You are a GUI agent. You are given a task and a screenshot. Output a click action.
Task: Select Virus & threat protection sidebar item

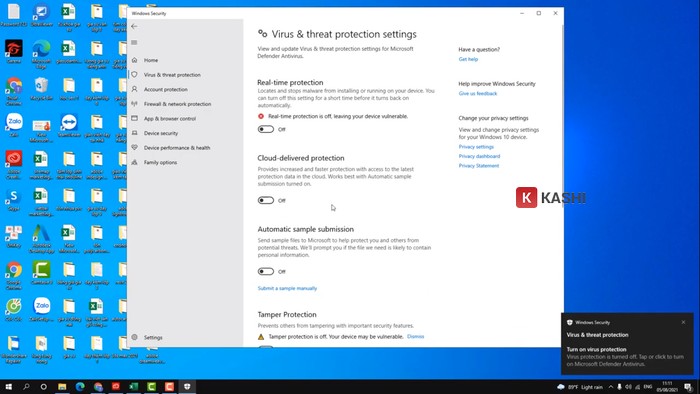tap(172, 75)
